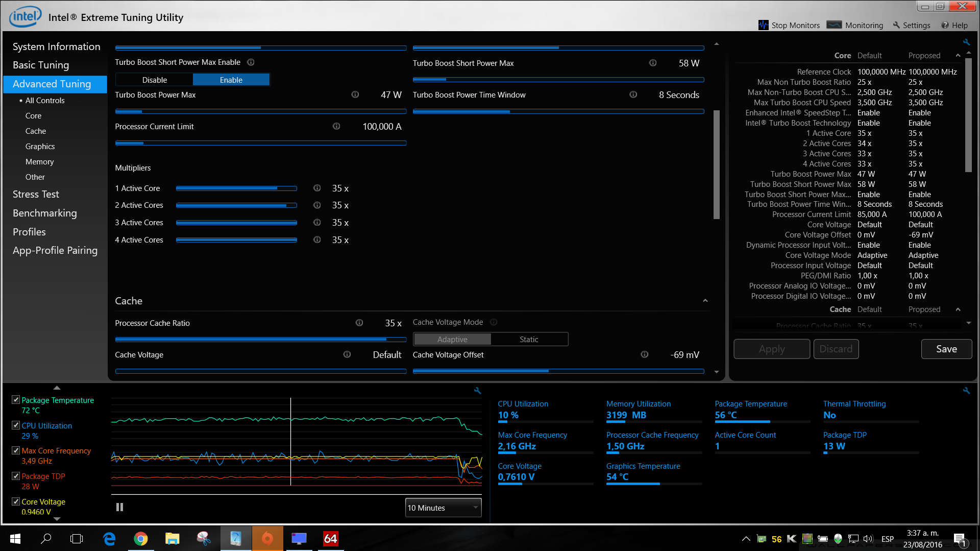Click wrench icon in monitor stats panel
The height and width of the screenshot is (551, 980).
[x=966, y=391]
